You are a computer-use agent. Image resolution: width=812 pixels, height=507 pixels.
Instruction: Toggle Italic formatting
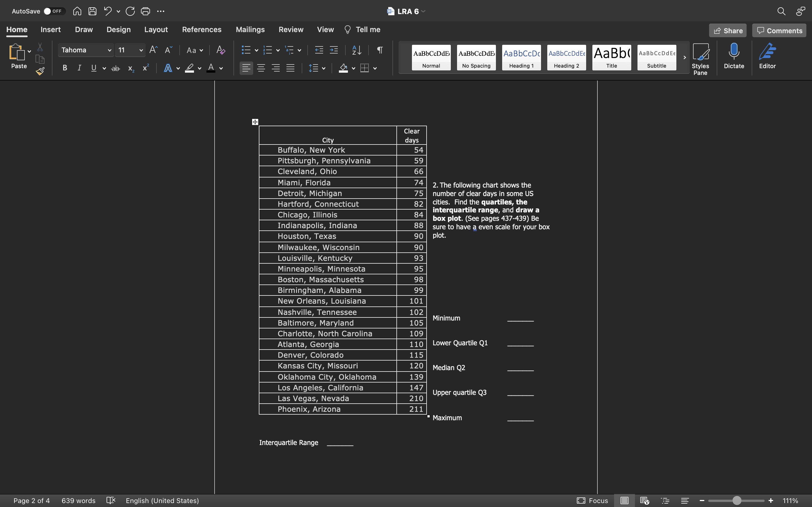point(79,68)
